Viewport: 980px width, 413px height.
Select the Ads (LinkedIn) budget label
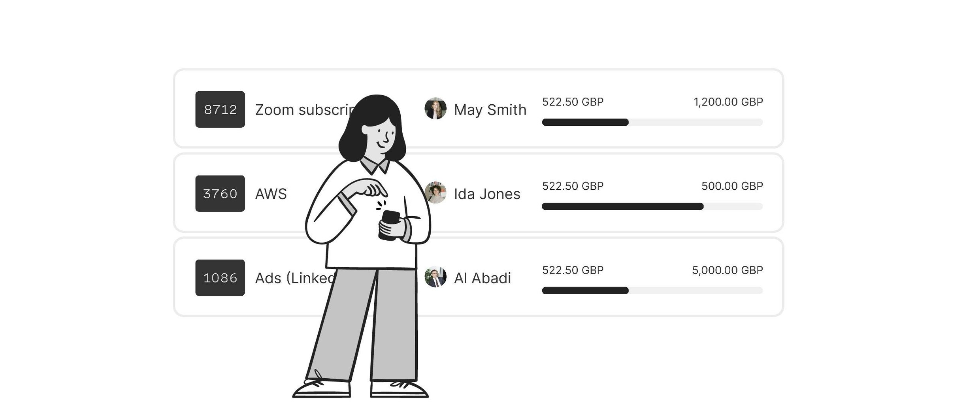(294, 278)
